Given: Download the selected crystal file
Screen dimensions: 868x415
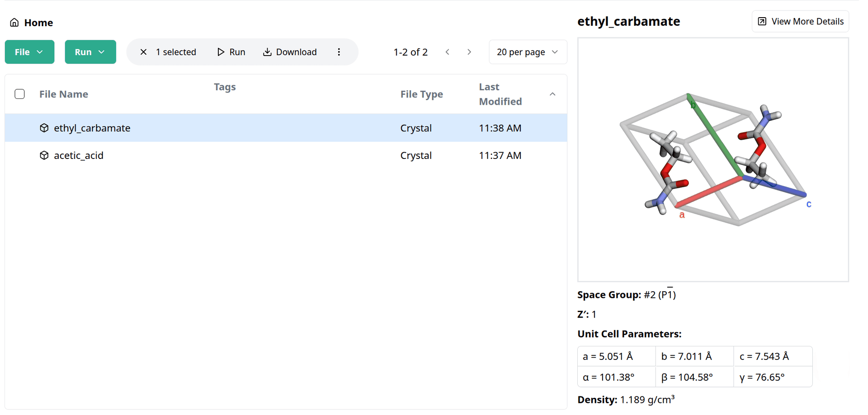Looking at the screenshot, I should tap(290, 52).
